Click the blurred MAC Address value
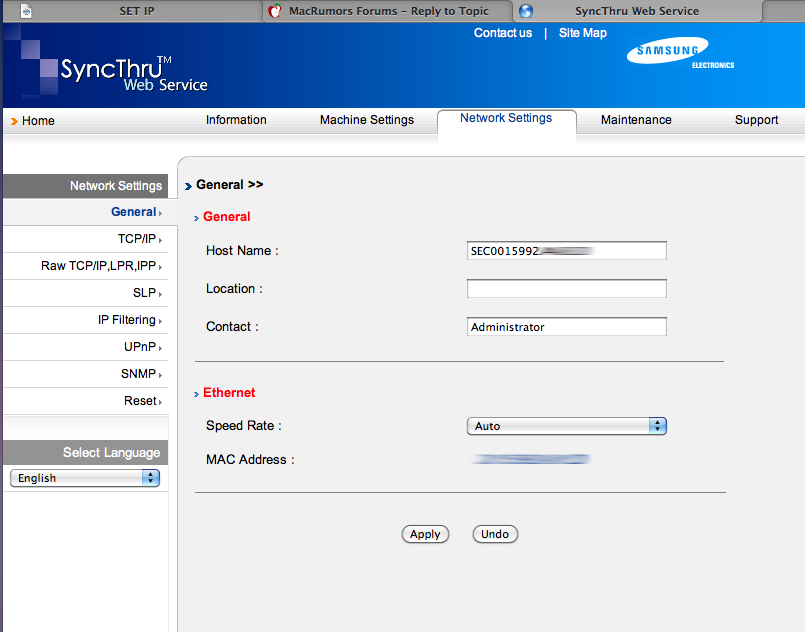The width and height of the screenshot is (805, 632). pyautogui.click(x=531, y=459)
